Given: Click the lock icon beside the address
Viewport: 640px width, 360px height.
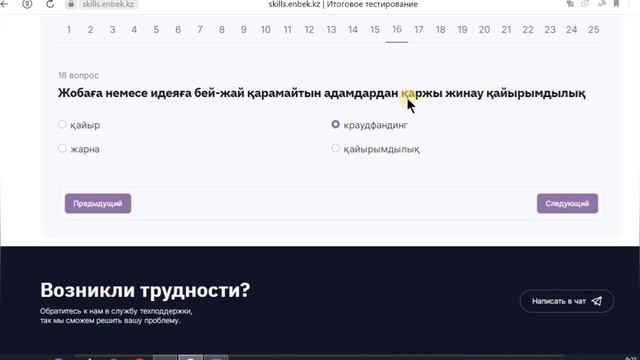Looking at the screenshot, I should 71,4.
